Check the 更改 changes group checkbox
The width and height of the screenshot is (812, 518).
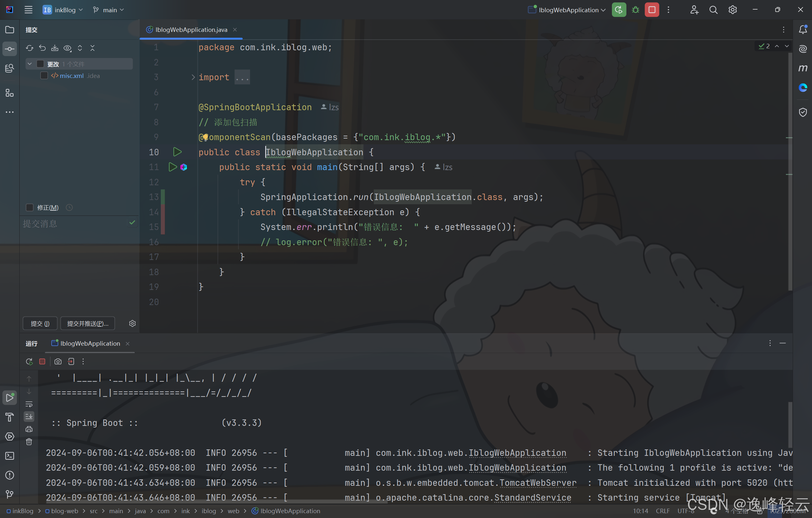(40, 64)
